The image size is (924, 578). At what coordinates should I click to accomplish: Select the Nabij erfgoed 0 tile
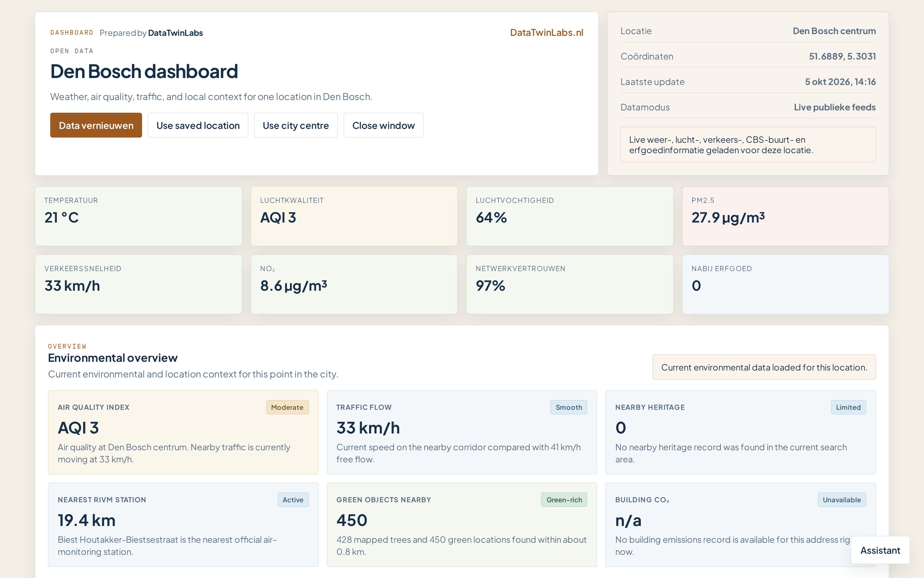coord(785,284)
